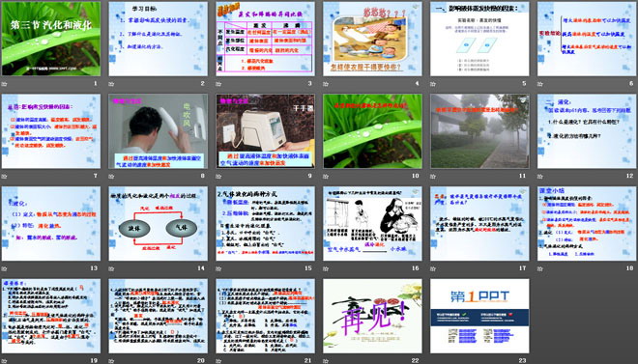Image resolution: width=638 pixels, height=364 pixels.
Task: Click the animation star icon under slide 3
Action: click(x=218, y=84)
